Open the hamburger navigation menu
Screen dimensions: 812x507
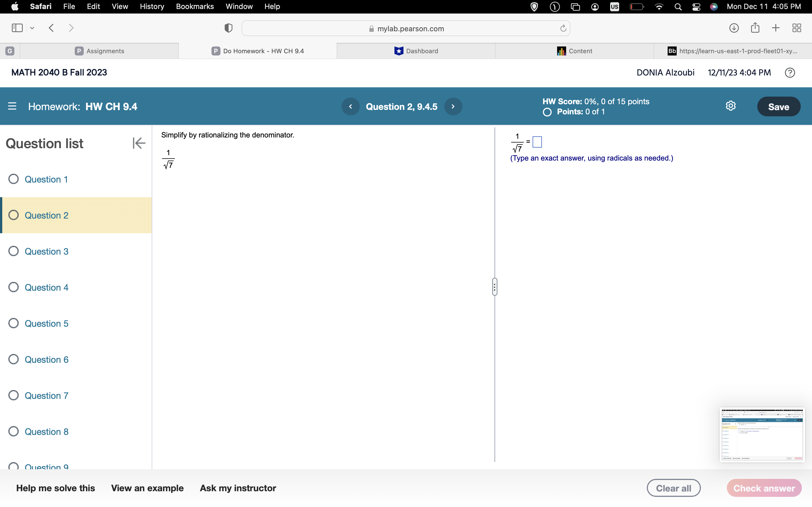[12, 106]
